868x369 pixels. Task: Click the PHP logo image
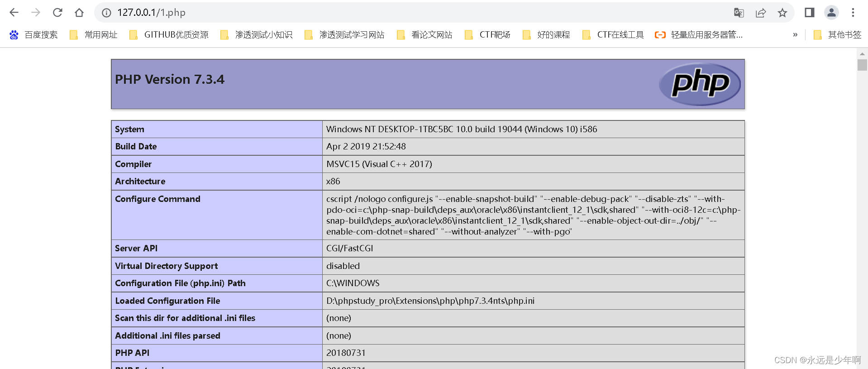click(x=700, y=84)
